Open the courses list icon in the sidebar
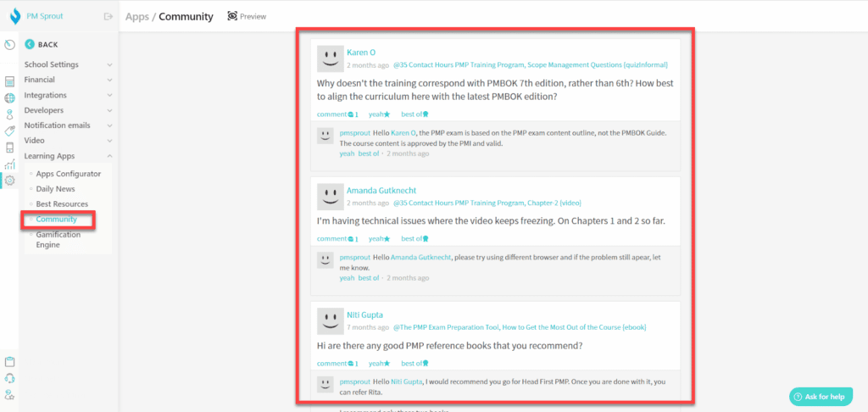The image size is (868, 412). tap(9, 82)
